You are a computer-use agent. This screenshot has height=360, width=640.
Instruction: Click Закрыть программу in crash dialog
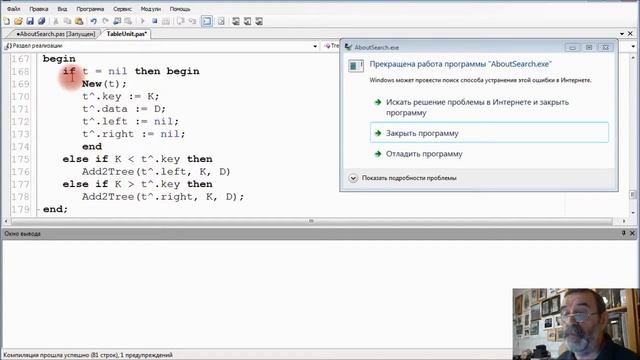pyautogui.click(x=489, y=133)
